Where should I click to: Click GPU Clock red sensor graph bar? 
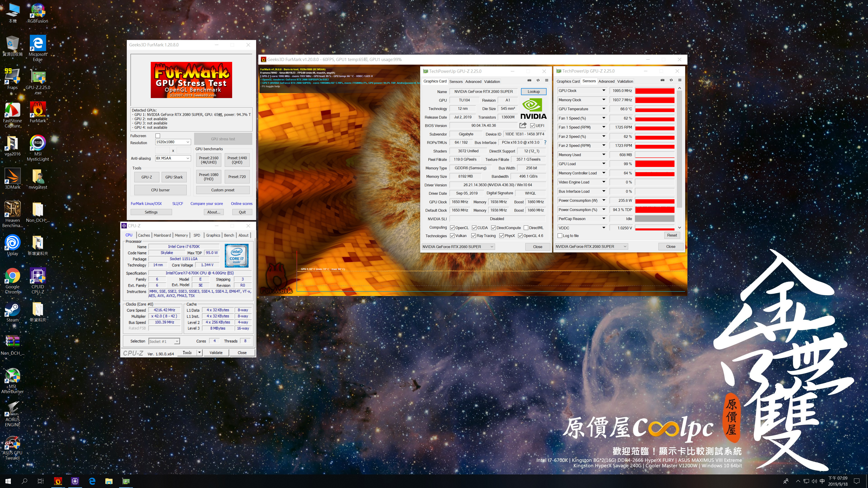(654, 91)
